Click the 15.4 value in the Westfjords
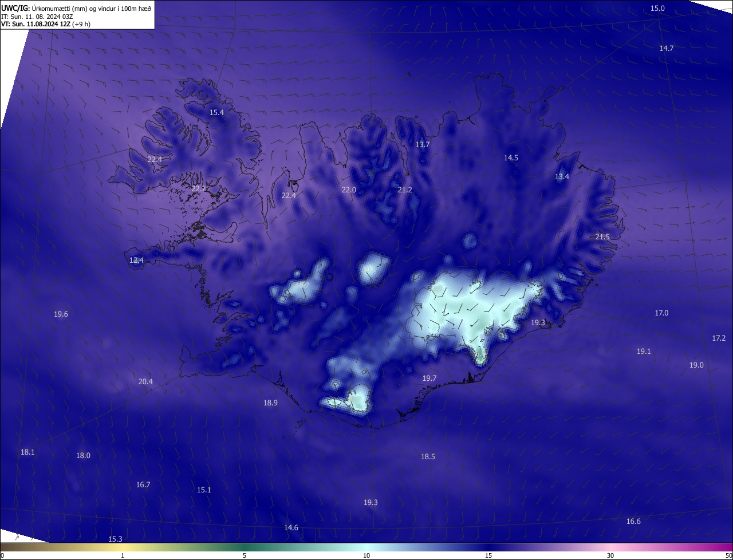The height and width of the screenshot is (560, 733). click(x=216, y=113)
